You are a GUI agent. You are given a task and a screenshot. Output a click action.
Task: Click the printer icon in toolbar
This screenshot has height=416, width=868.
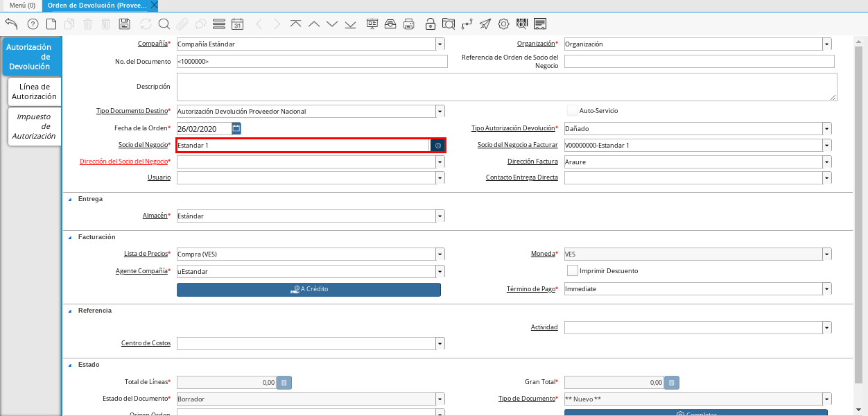tap(409, 24)
